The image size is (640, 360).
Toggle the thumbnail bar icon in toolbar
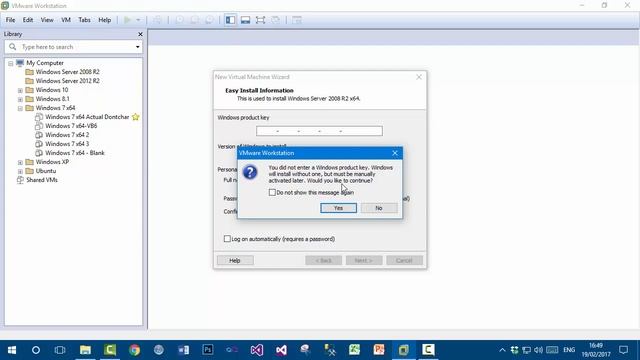click(x=245, y=20)
